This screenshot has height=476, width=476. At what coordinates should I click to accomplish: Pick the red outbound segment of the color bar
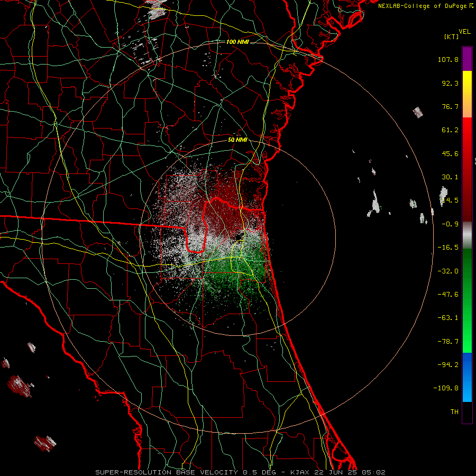(467, 169)
